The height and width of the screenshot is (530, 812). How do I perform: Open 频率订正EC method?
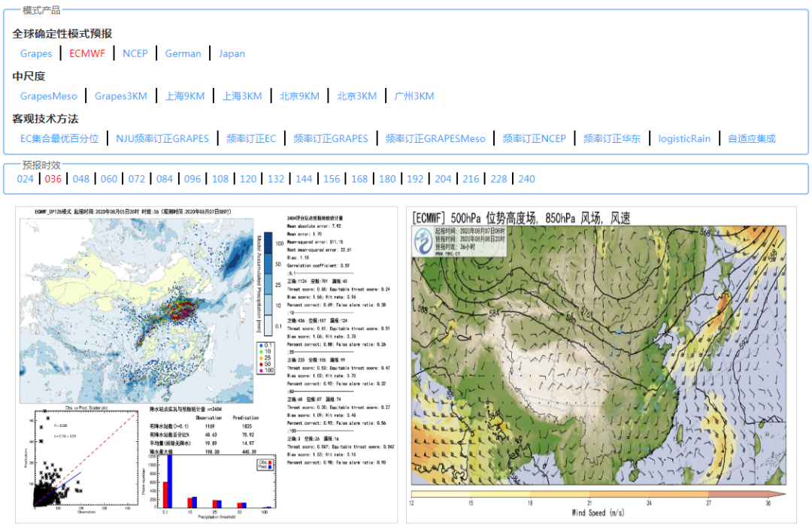tap(251, 138)
